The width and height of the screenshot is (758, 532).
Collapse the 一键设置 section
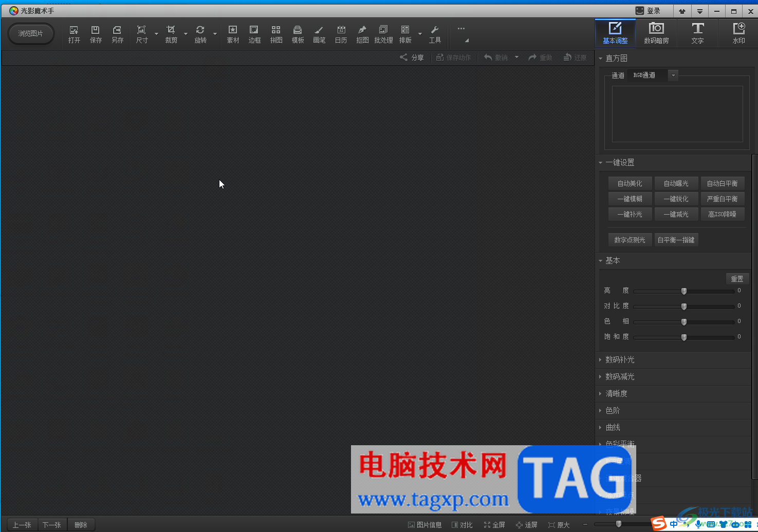[x=600, y=162]
